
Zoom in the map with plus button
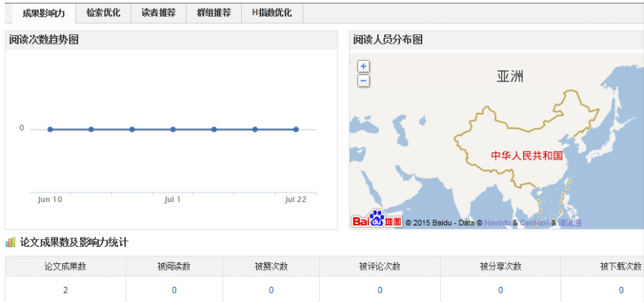click(364, 66)
